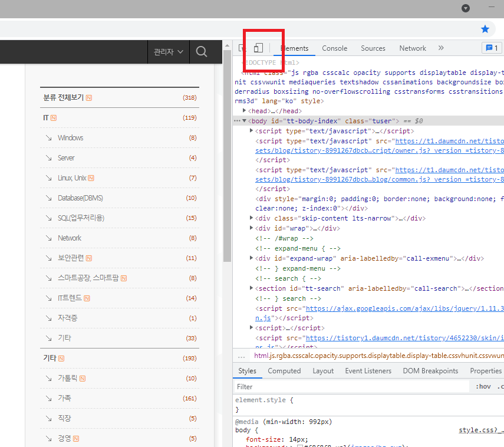
Task: Select the Styles pane tab
Action: tap(247, 371)
